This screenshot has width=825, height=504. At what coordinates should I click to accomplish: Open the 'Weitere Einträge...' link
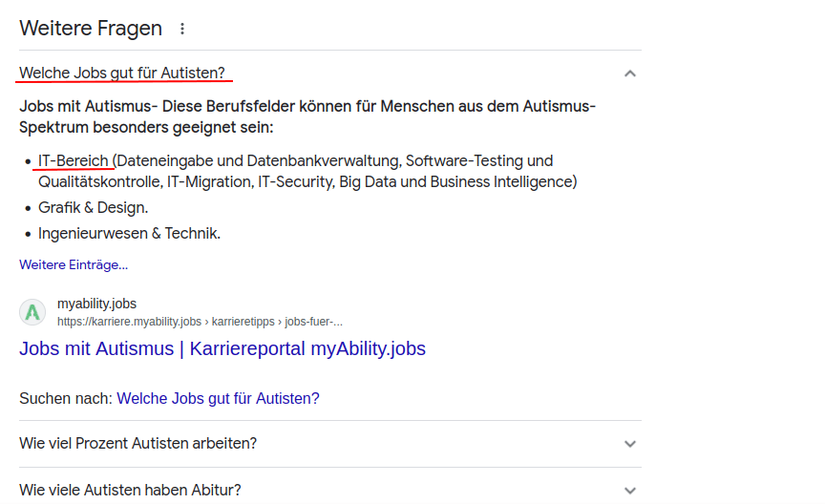(x=74, y=264)
